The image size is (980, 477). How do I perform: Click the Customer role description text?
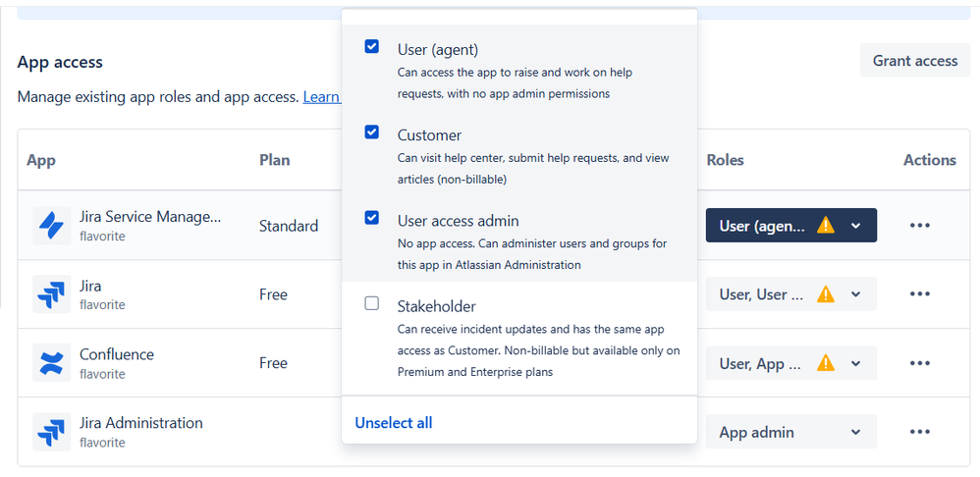point(533,169)
